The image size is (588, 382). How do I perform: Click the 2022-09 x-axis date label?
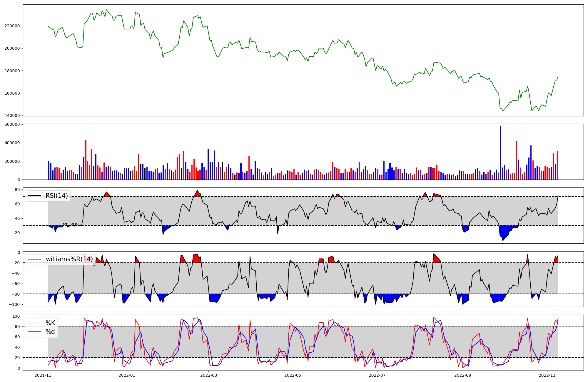point(463,375)
